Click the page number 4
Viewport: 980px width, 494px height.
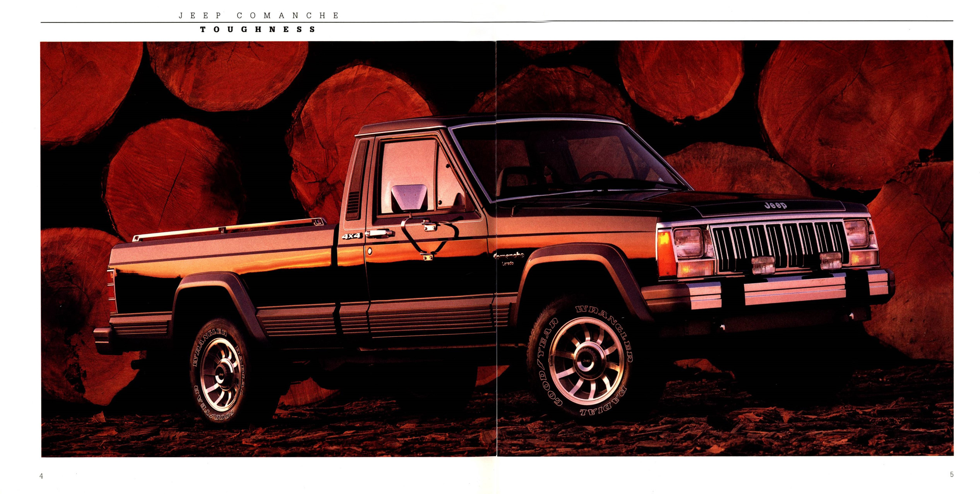click(x=41, y=476)
